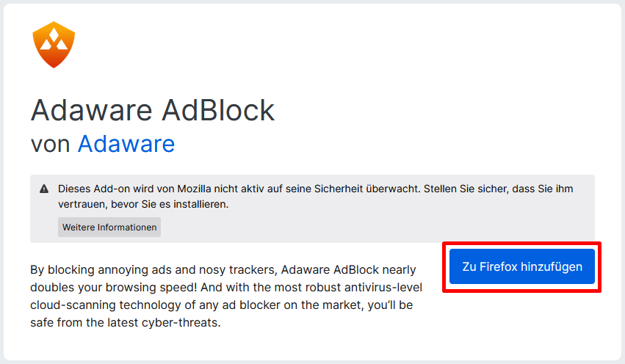This screenshot has height=364, width=625.
Task: Click the Adaware AdBlock heading
Action: point(153,110)
